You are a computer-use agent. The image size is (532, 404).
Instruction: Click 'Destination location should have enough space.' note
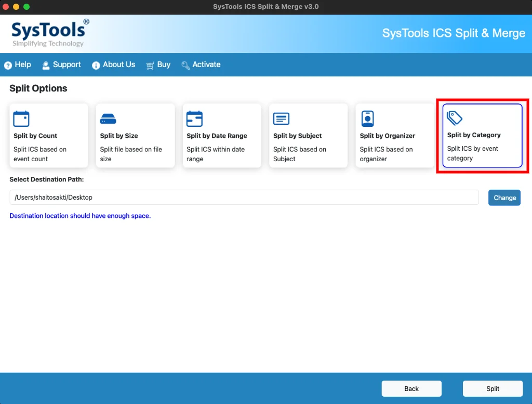pos(80,216)
